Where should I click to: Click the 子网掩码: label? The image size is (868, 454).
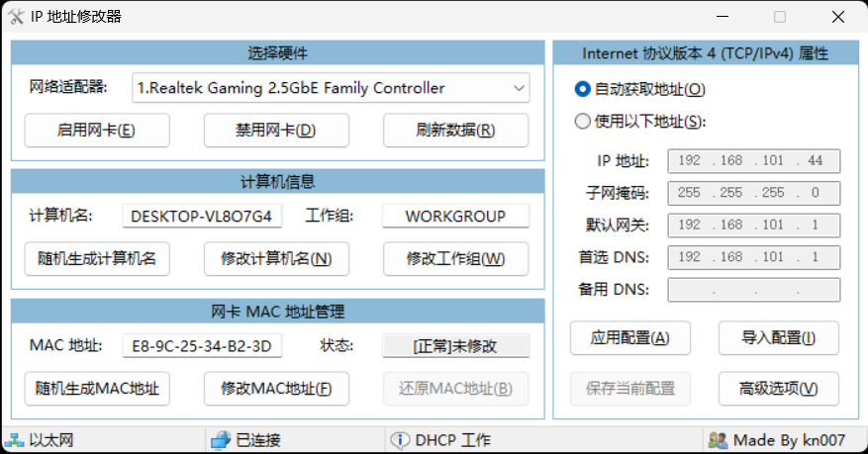click(618, 193)
